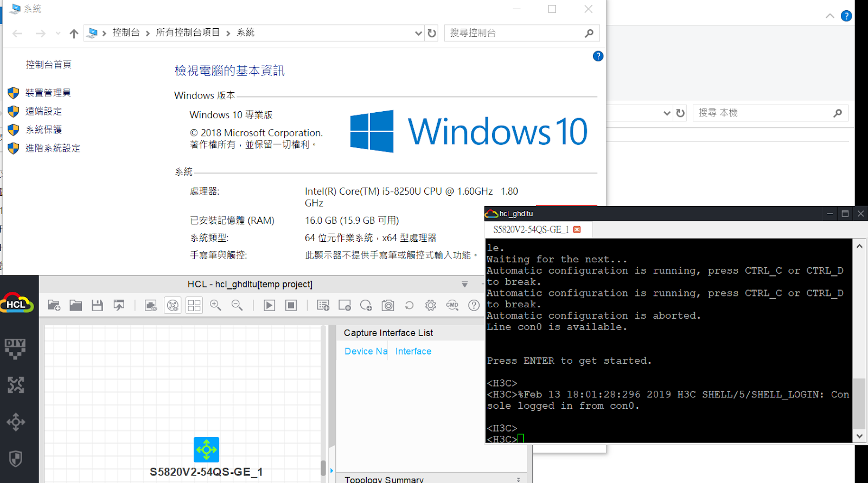
Task: Save the HCL project via floppy icon
Action: tap(97, 305)
